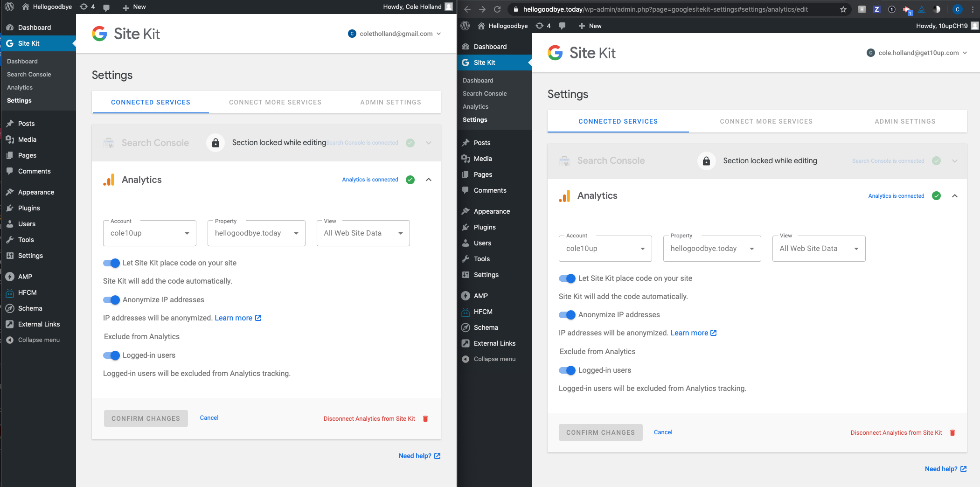Open cole.holland@get10up.com account dropdown
Screen dimensions: 980x487
(x=917, y=53)
